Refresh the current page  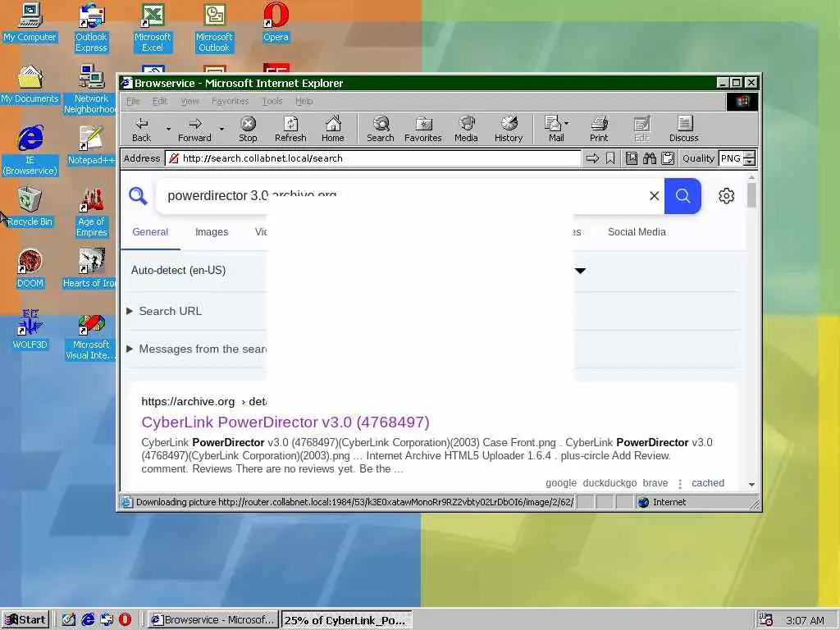(x=290, y=130)
